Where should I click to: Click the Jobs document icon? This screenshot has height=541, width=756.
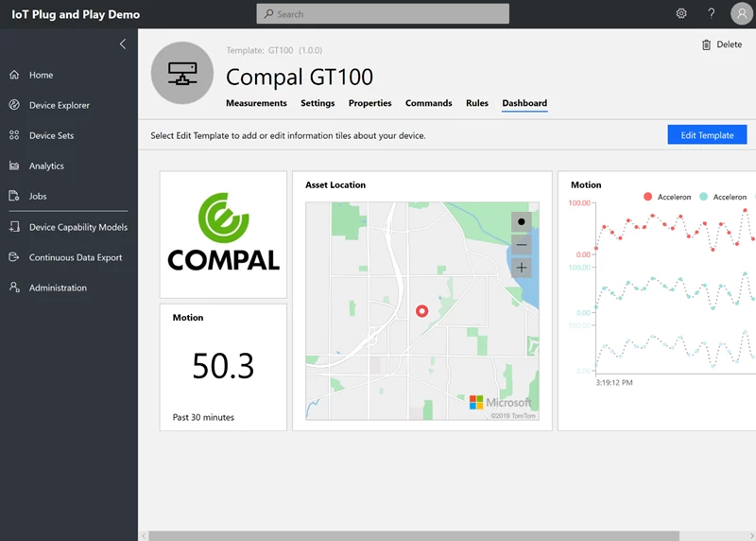click(14, 196)
